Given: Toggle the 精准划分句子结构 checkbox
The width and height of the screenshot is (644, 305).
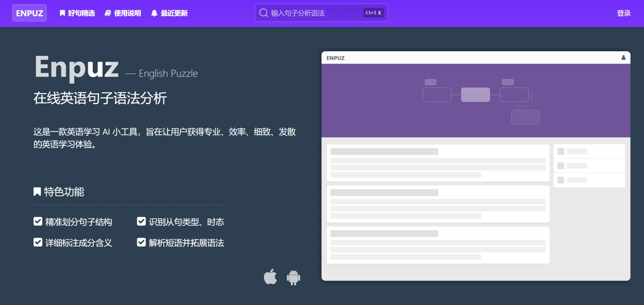Looking at the screenshot, I should (38, 221).
